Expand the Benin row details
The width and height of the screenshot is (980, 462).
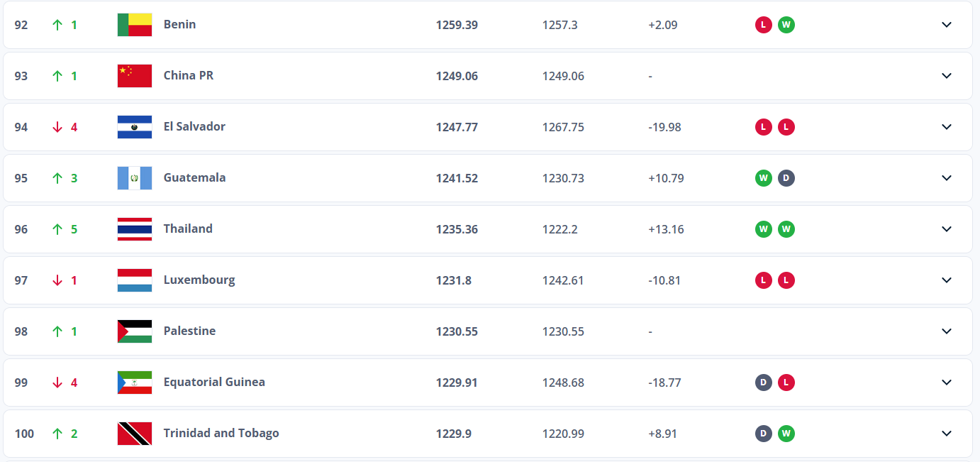coord(947,25)
